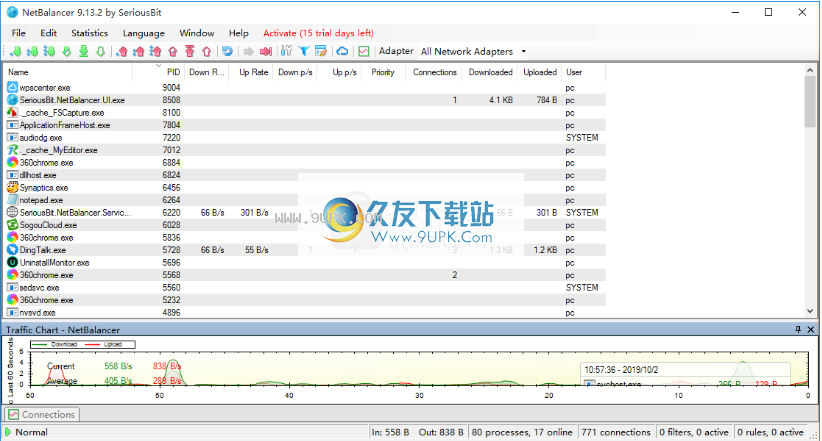Click Activate (15 trial days left) link
Viewport: 822px width, 441px height.
pos(318,33)
